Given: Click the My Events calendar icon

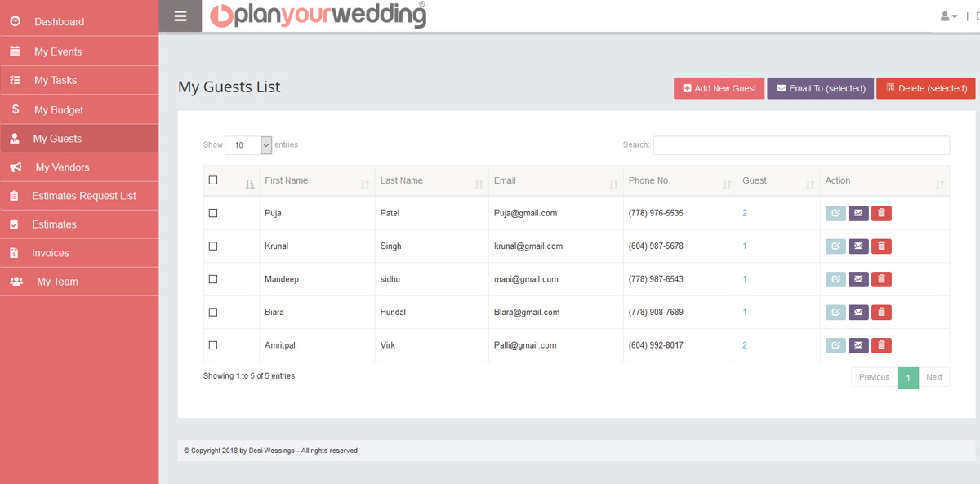Looking at the screenshot, I should pos(15,51).
